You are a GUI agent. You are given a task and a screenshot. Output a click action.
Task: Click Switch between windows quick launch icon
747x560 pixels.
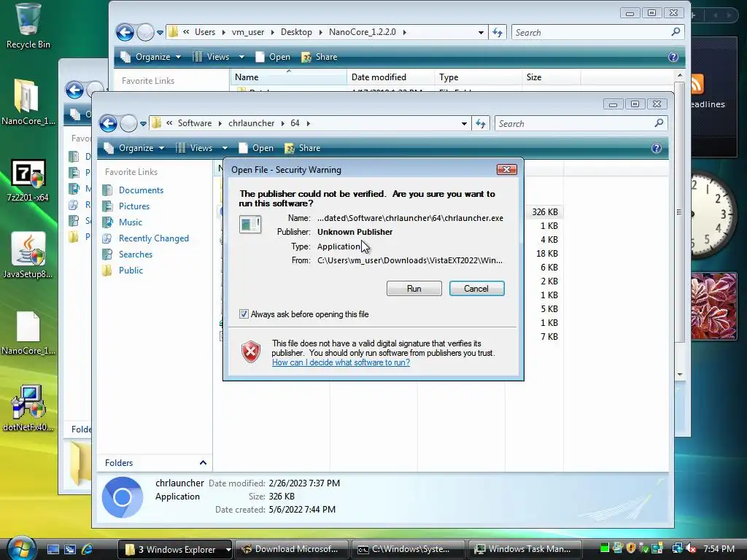tap(70, 550)
